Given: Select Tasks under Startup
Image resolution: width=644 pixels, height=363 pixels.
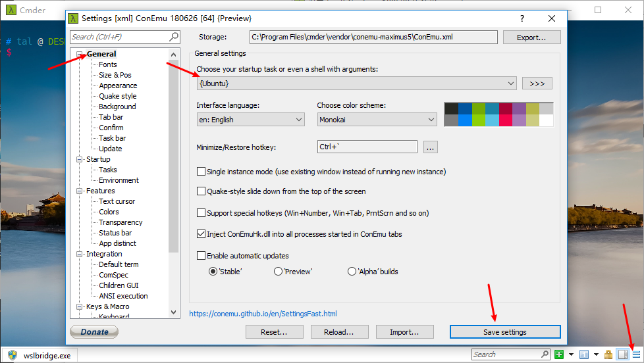Looking at the screenshot, I should [107, 170].
